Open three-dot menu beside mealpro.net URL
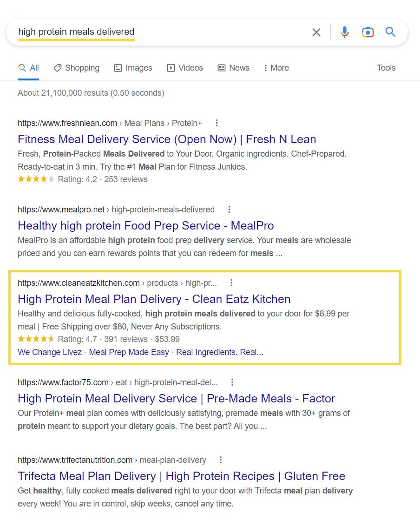The height and width of the screenshot is (526, 420). pyautogui.click(x=229, y=210)
